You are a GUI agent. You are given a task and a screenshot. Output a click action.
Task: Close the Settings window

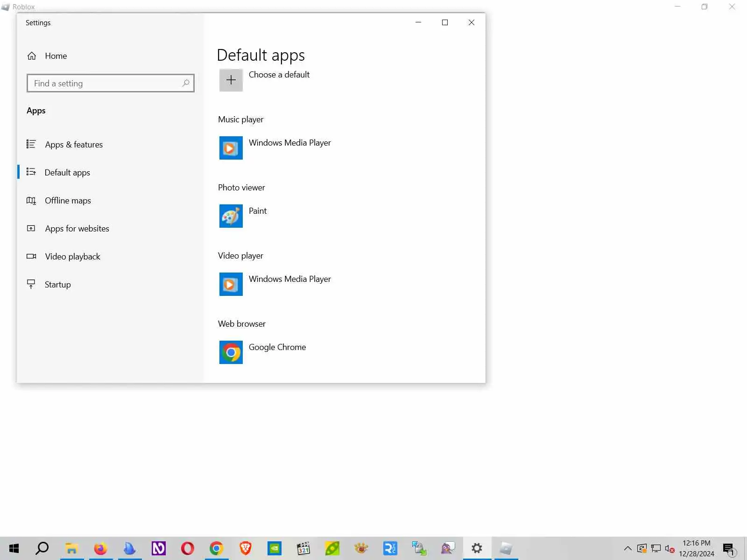click(472, 22)
